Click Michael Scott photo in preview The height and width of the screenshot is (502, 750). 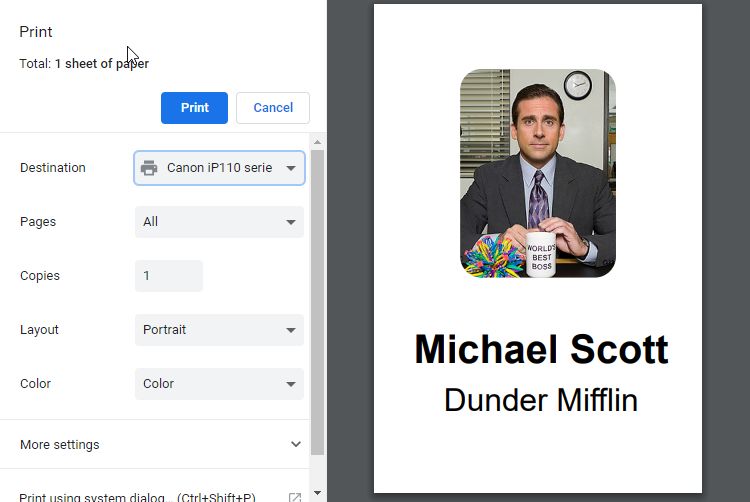[x=538, y=173]
